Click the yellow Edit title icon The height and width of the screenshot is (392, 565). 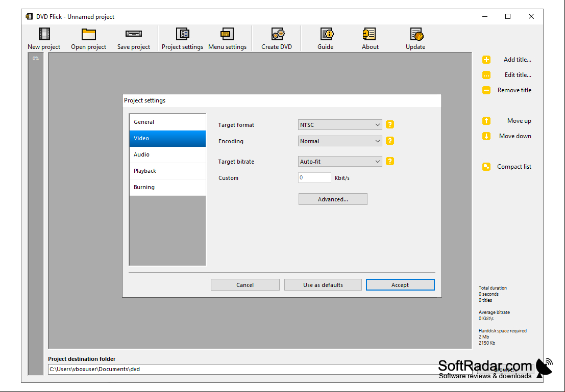(x=486, y=75)
